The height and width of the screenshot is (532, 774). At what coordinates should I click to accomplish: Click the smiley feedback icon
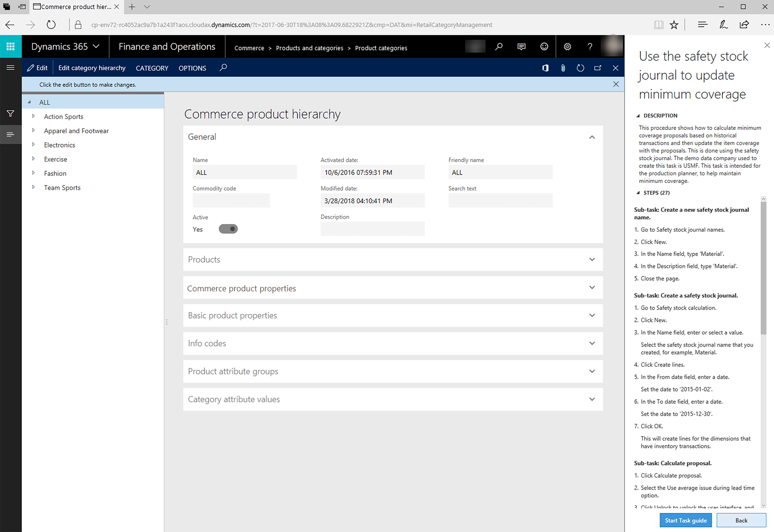tap(544, 47)
